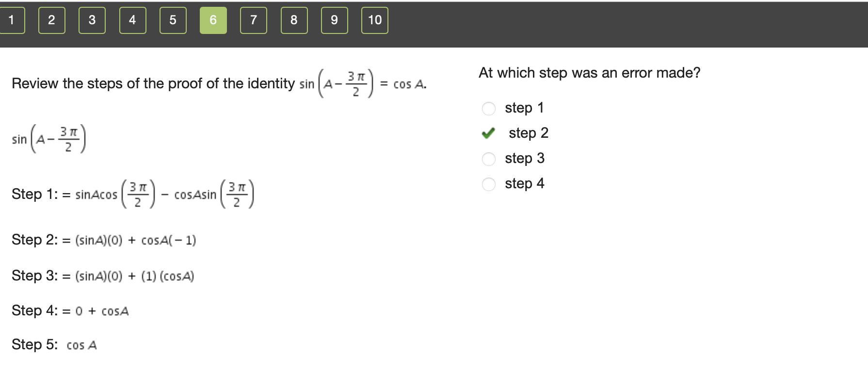Navigate to question 7
868x392 pixels.
[x=253, y=20]
